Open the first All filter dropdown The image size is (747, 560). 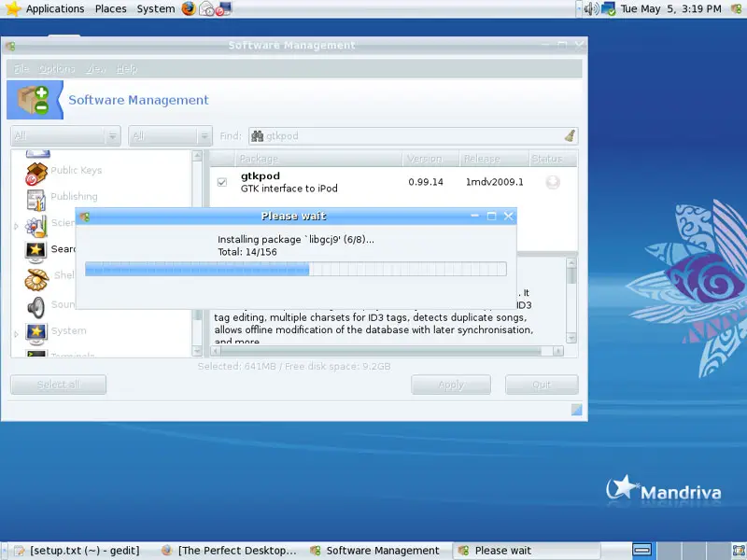coord(65,136)
